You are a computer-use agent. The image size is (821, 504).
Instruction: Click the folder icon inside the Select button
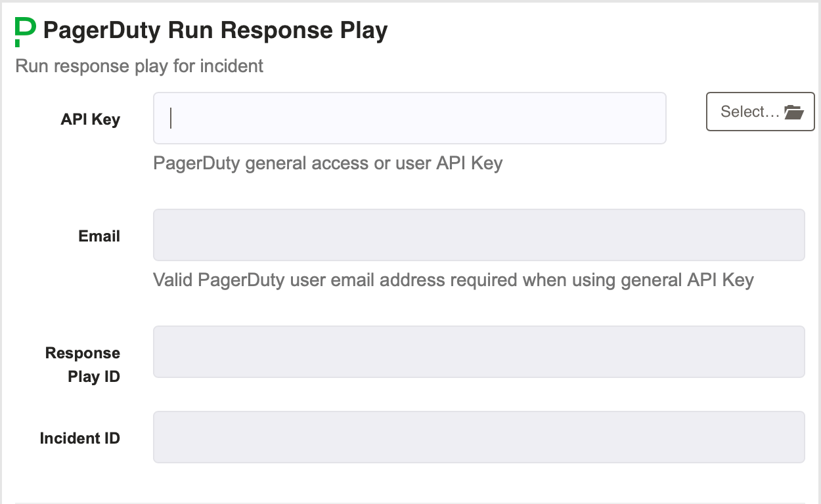(794, 112)
